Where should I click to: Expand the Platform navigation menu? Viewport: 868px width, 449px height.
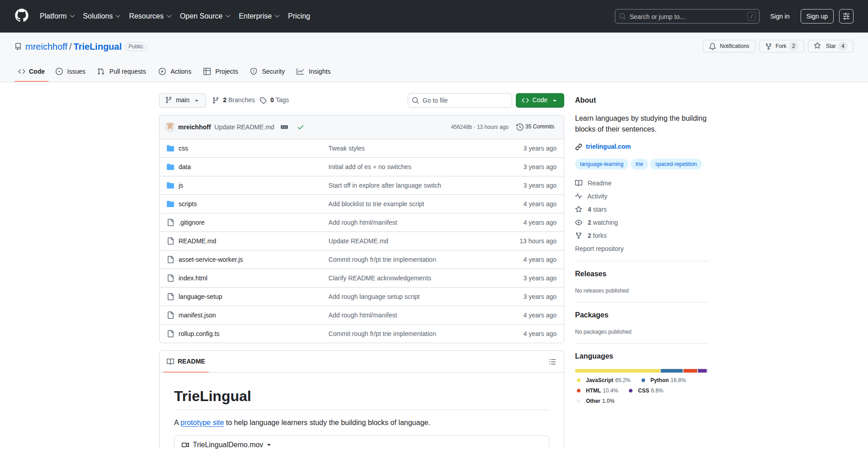click(x=57, y=16)
